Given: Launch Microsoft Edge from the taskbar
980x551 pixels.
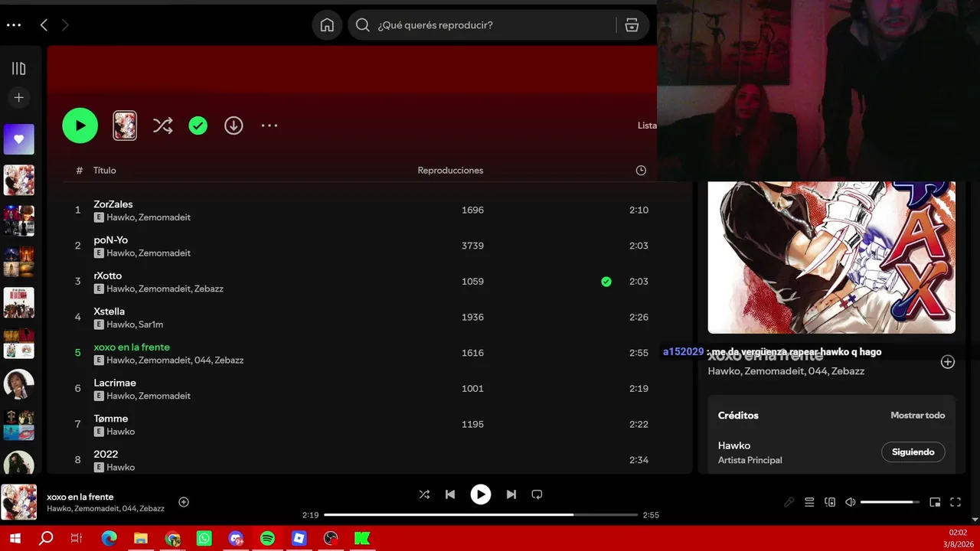Looking at the screenshot, I should [x=109, y=539].
